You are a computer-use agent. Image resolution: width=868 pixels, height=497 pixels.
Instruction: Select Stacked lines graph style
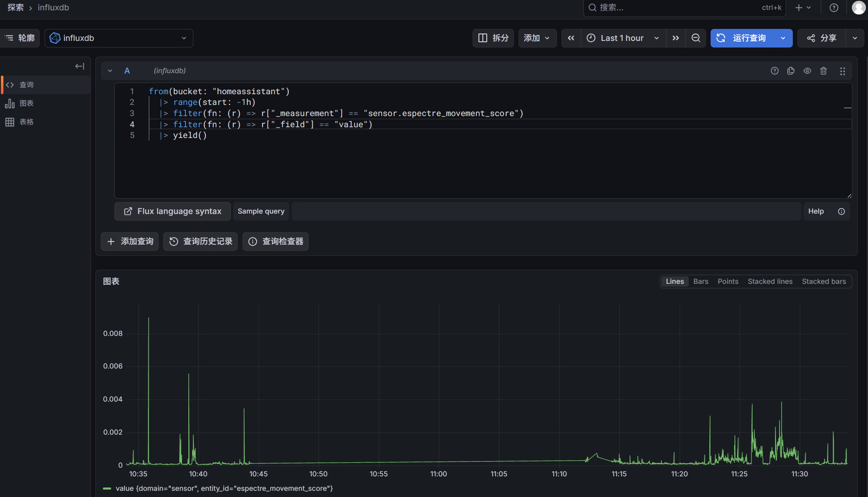point(770,281)
